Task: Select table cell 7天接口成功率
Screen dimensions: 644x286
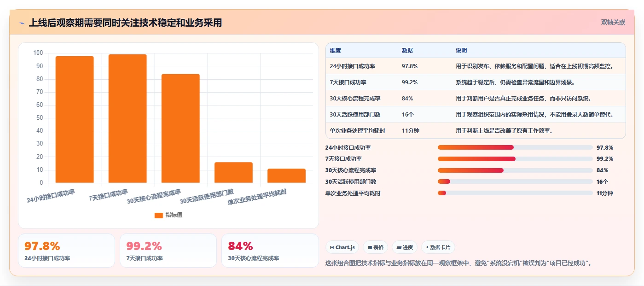Action: click(348, 82)
